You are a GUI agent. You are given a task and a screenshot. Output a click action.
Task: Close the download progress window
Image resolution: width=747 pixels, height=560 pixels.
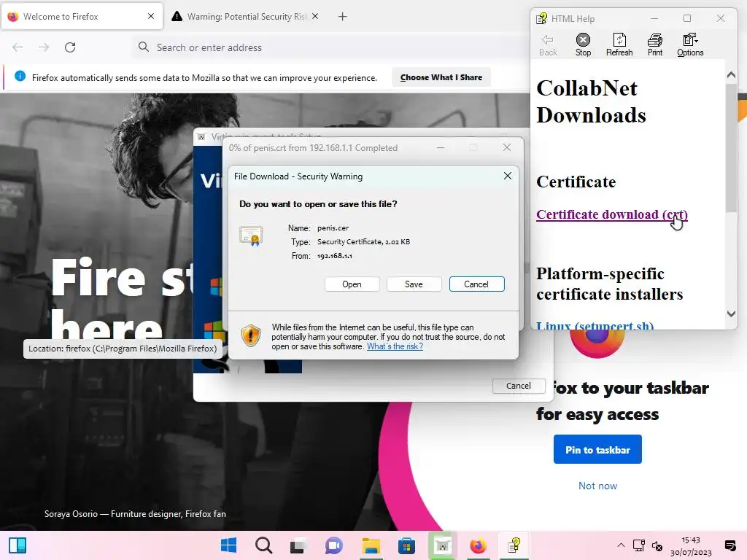(x=507, y=147)
